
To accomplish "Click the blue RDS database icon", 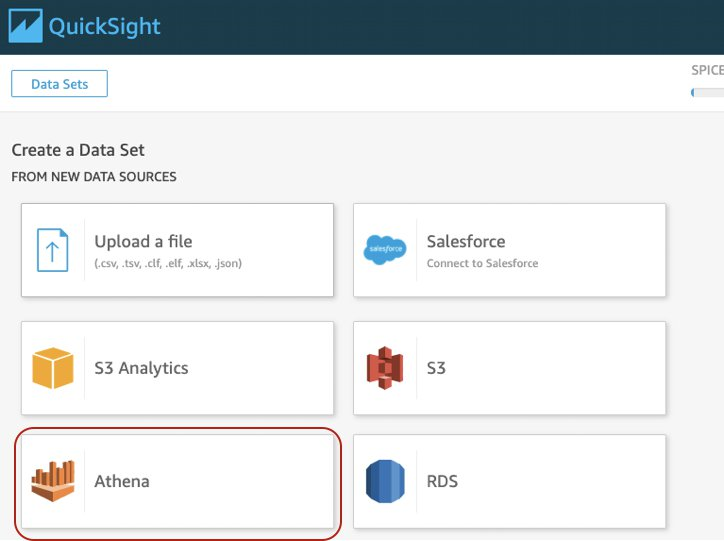I will click(x=385, y=481).
